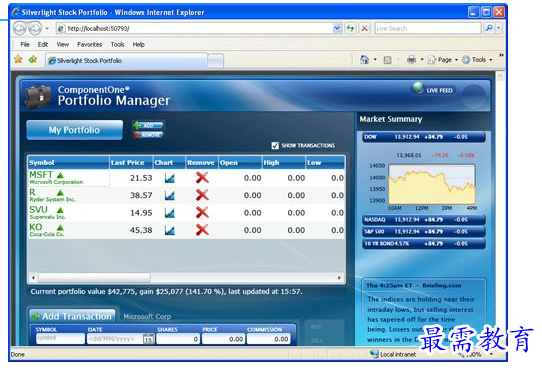Remove MSFT with its red X

tap(202, 178)
